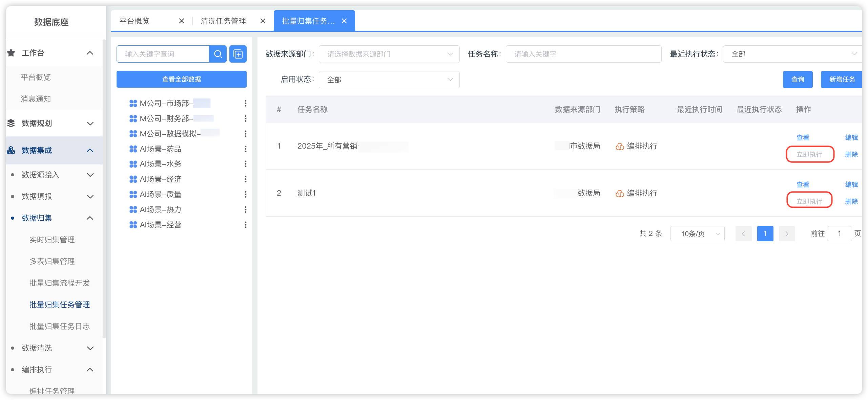Click 查看 link for task 测试1
This screenshot has height=400, width=868.
coord(802,184)
